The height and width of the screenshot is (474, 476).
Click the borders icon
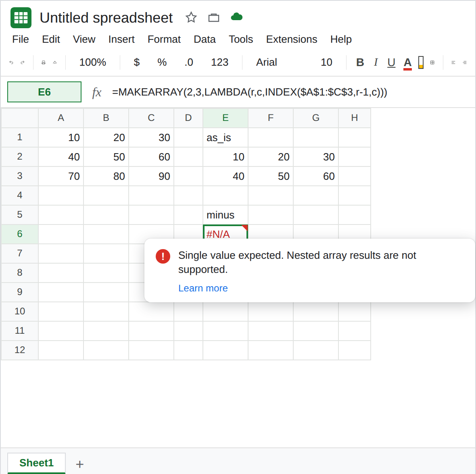point(432,62)
